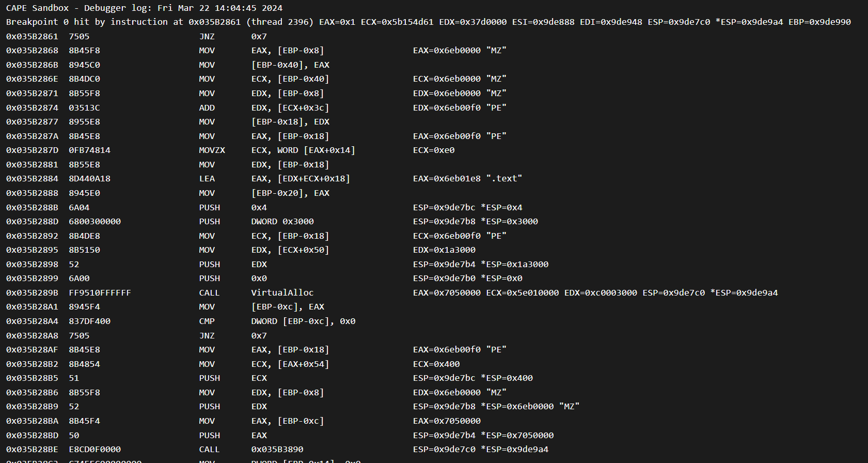The height and width of the screenshot is (463, 868).
Task: Click instruction address 0x035B28A4
Action: [x=32, y=321]
